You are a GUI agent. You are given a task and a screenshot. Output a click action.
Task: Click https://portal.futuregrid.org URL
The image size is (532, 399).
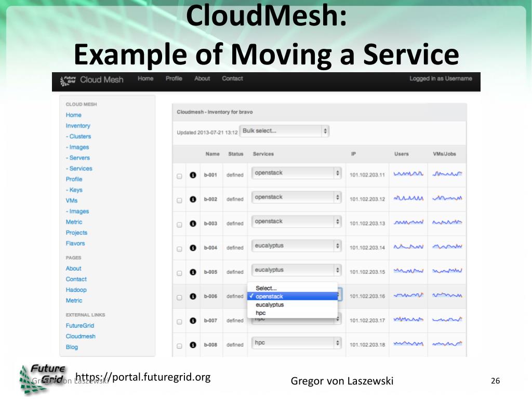click(x=143, y=377)
